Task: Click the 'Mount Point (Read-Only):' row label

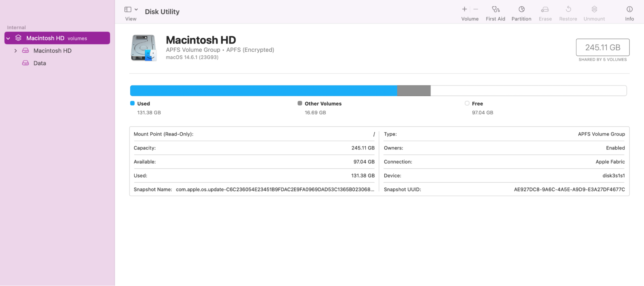Action: click(164, 134)
